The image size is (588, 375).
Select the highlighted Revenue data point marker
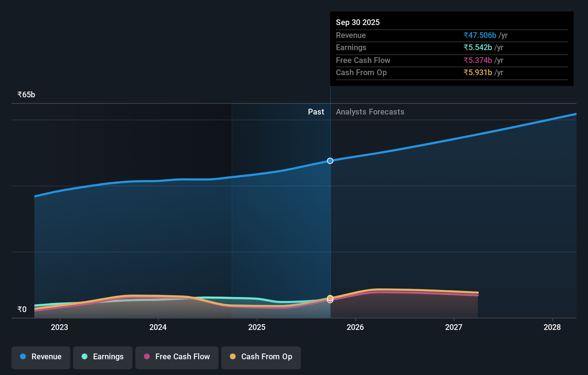(330, 161)
